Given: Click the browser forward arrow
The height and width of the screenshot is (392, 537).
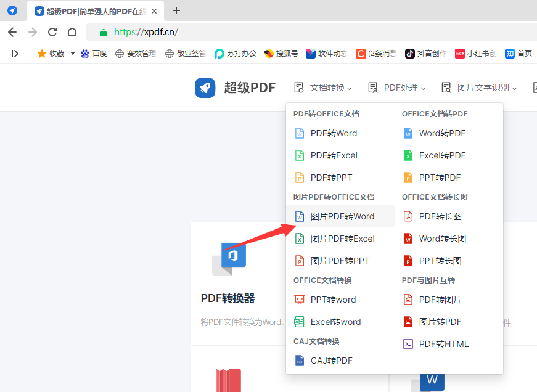Looking at the screenshot, I should 33,32.
